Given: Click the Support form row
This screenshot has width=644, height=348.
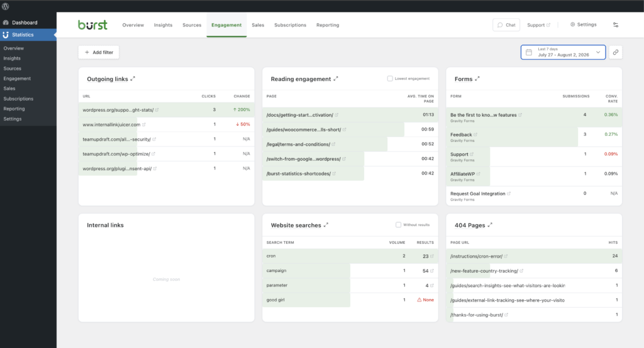Looking at the screenshot, I should pos(534,157).
